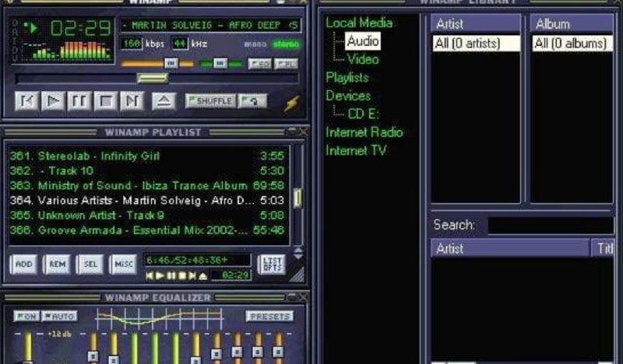Select track 364 Various Artists Martin Solveig

tap(147, 201)
